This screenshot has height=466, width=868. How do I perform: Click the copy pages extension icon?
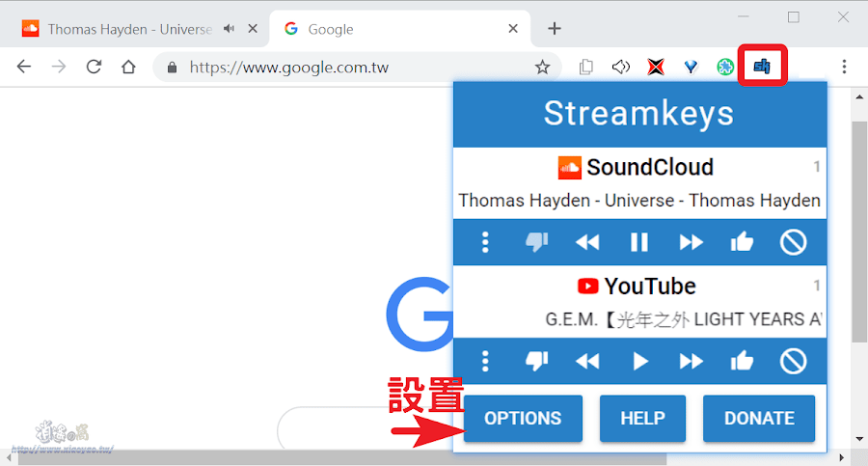(585, 67)
